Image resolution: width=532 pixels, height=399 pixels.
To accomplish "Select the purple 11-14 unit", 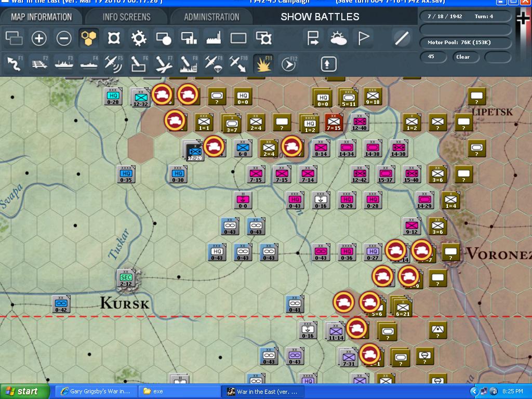I will (336, 331).
